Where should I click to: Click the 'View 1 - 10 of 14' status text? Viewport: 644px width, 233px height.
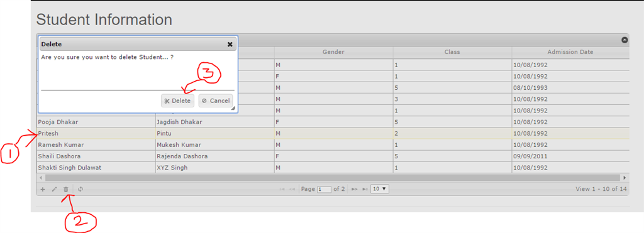coord(601,189)
